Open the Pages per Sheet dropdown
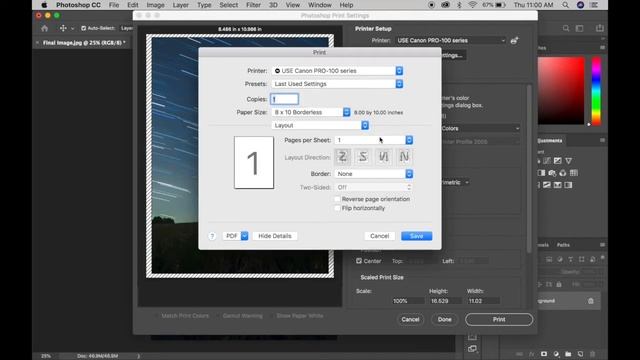 tap(374, 140)
